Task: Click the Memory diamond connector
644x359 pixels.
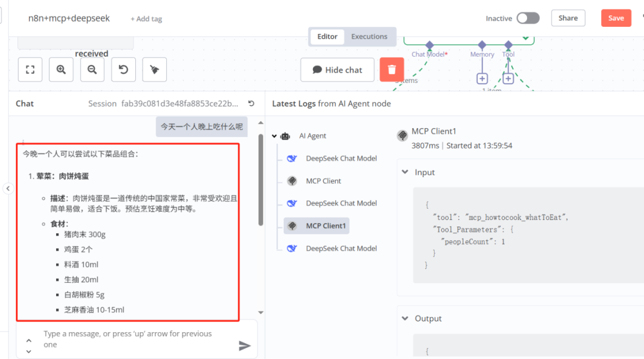Action: tap(482, 44)
